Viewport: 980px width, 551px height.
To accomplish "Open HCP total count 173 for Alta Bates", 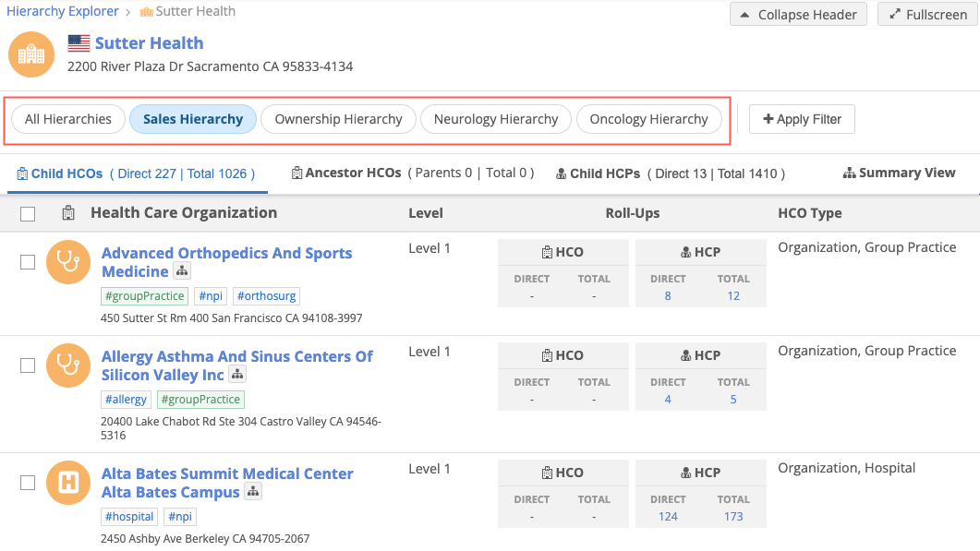I will click(x=733, y=517).
